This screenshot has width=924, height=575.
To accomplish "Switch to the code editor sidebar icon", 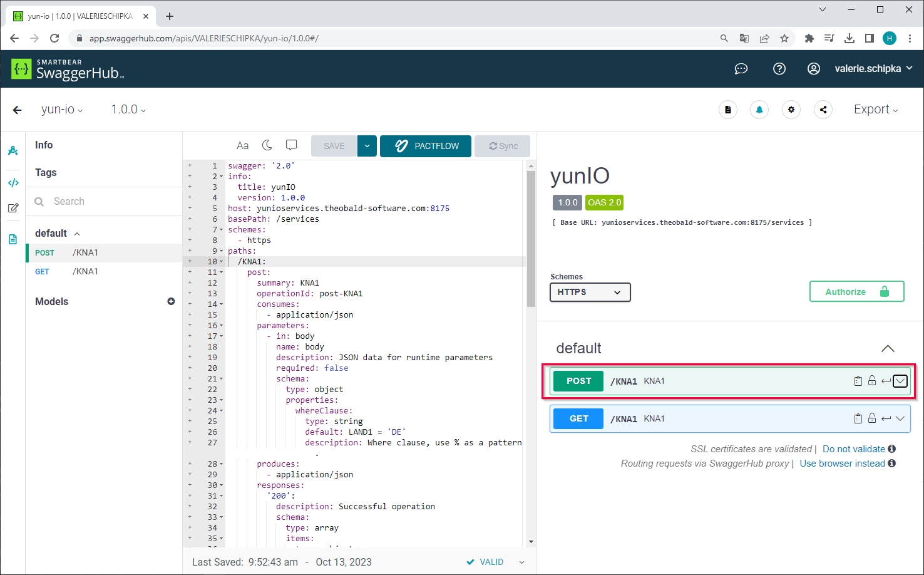I will 13,183.
